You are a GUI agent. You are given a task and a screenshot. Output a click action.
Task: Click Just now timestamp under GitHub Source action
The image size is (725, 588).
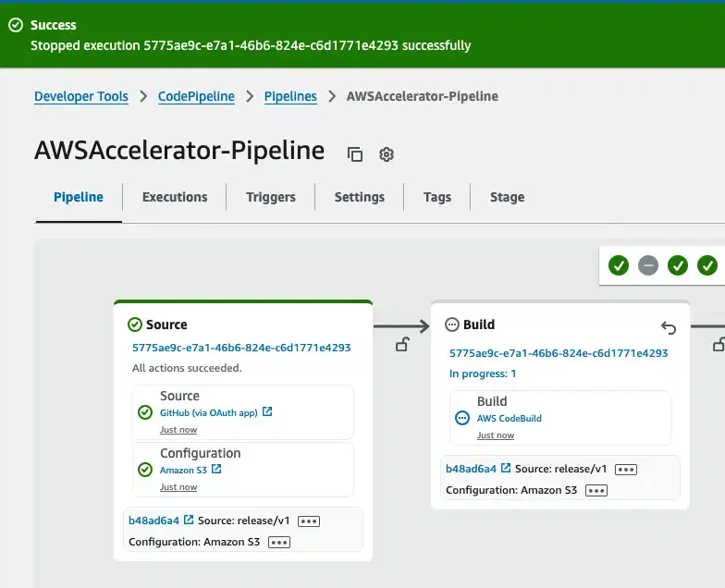tap(178, 430)
